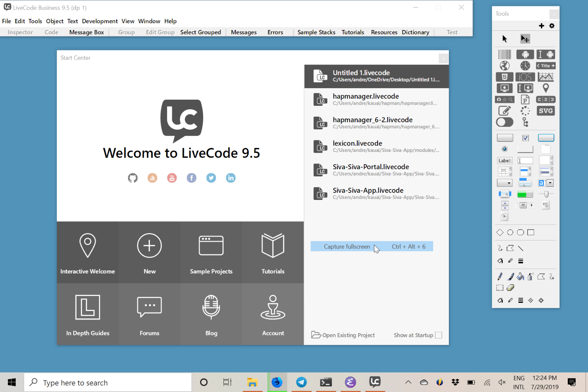588x392 pixels.
Task: Select the option menu dropdown control
Action: (x=504, y=183)
